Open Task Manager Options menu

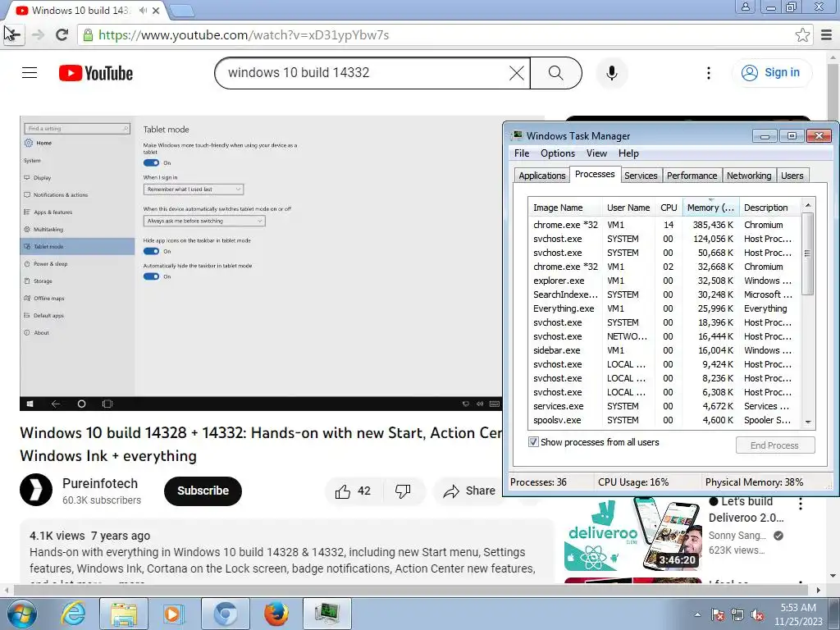(558, 153)
